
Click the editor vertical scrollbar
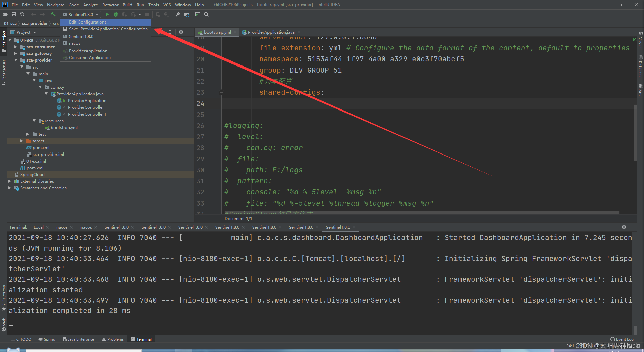(635, 133)
